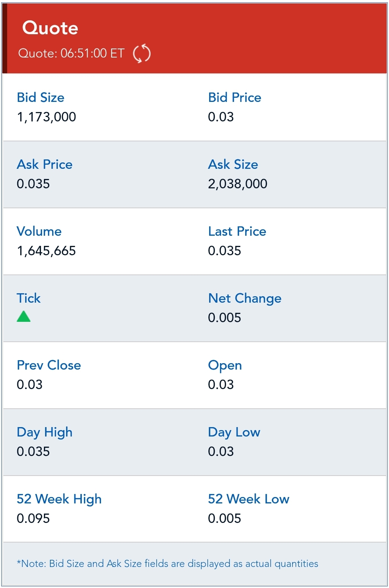
Task: Select the Bid Size value 1,173,000
Action: pyautogui.click(x=46, y=117)
